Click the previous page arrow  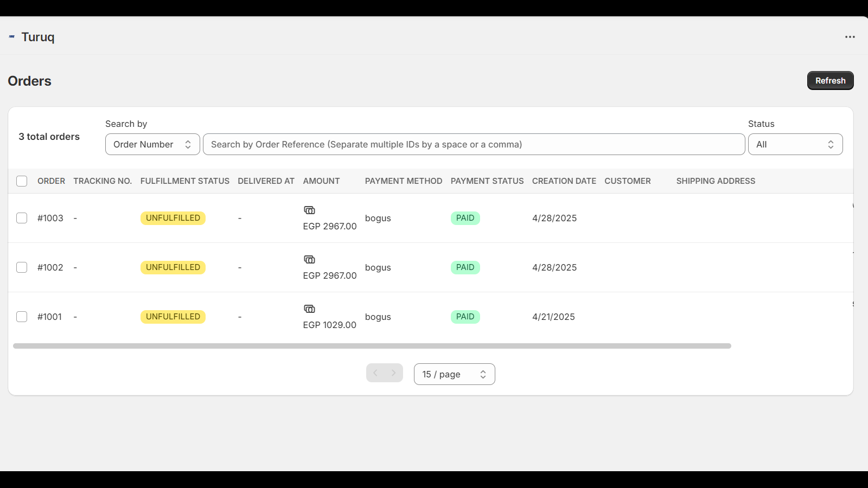375,373
